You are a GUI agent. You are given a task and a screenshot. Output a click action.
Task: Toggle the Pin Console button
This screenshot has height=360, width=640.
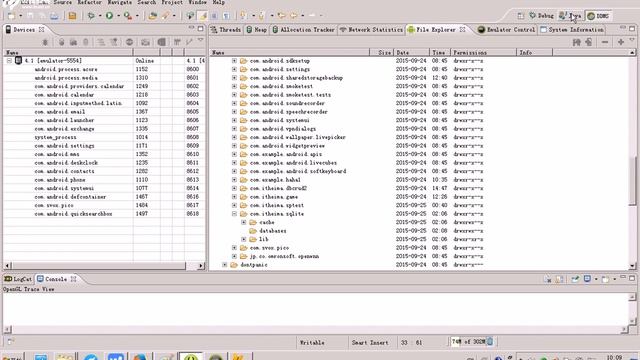[x=575, y=279]
